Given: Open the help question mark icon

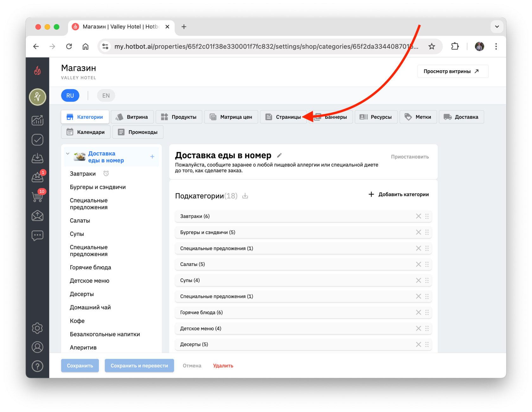Looking at the screenshot, I should click(37, 366).
